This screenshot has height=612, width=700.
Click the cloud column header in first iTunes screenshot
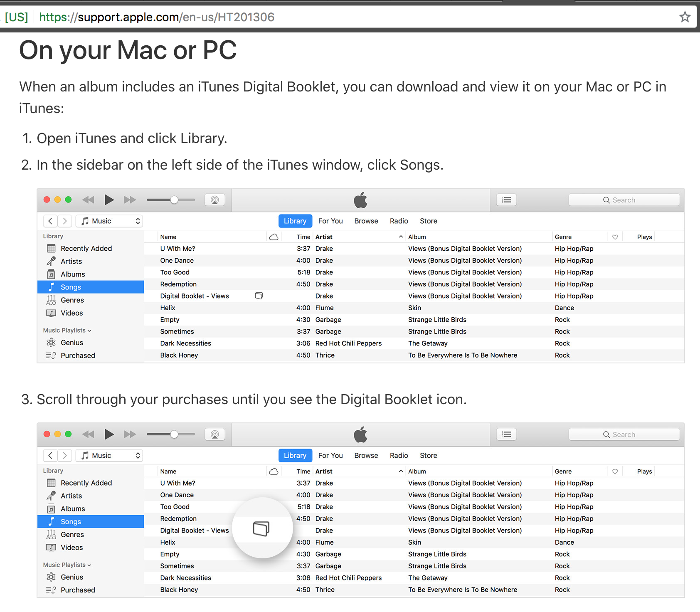click(x=274, y=237)
